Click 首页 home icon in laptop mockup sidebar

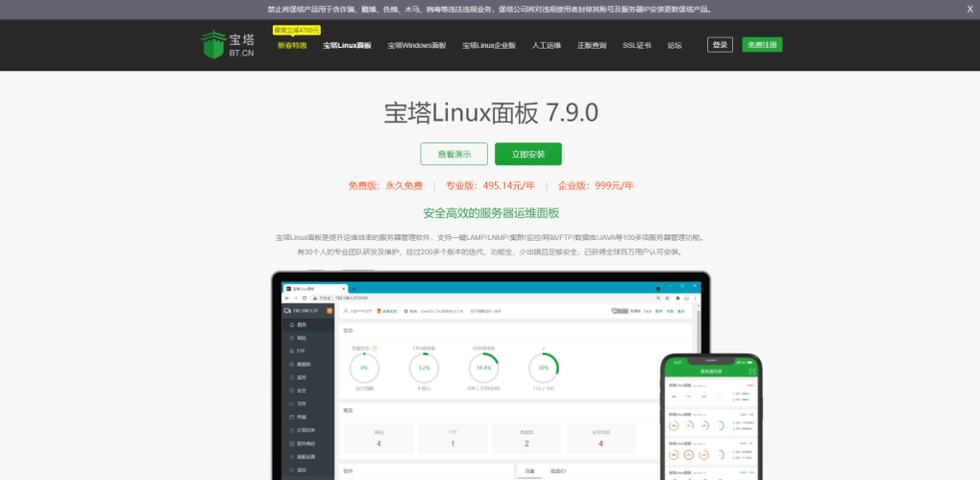(291, 324)
